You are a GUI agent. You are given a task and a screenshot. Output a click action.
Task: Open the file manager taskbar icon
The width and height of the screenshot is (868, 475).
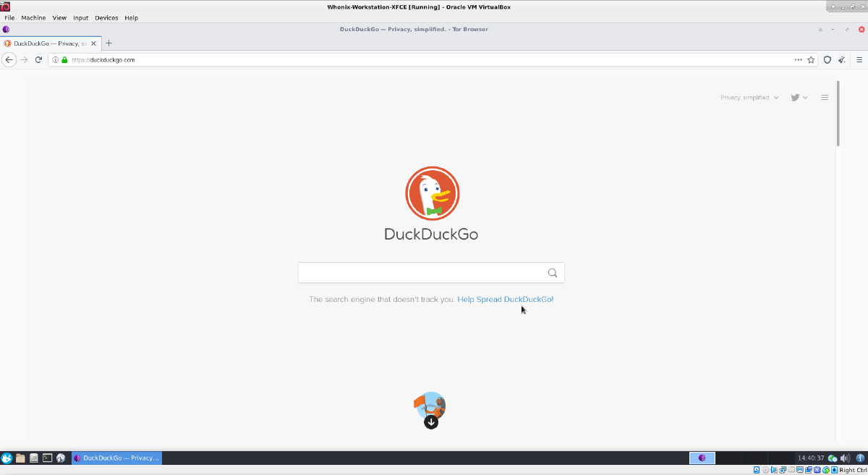click(20, 458)
